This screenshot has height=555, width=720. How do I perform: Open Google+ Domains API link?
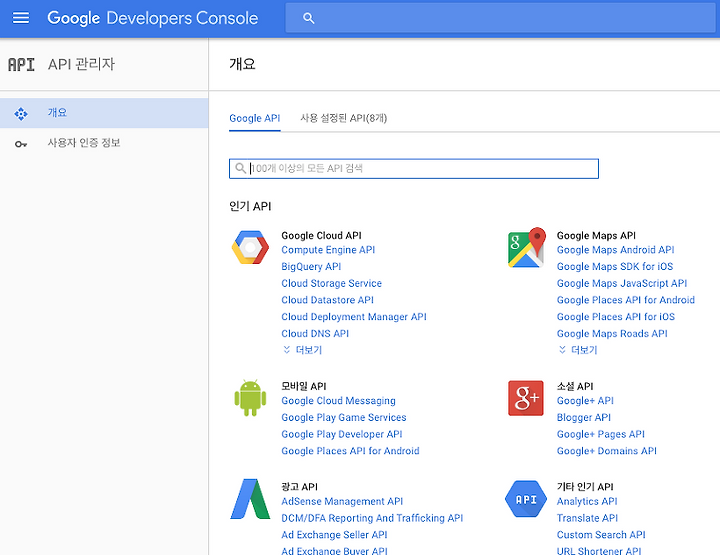tap(607, 451)
